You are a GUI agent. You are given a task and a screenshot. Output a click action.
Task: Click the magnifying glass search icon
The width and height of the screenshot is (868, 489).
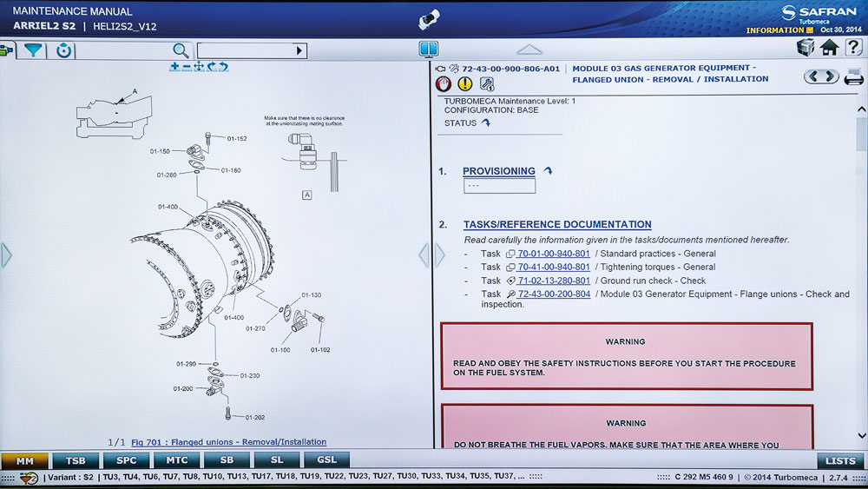tap(181, 51)
